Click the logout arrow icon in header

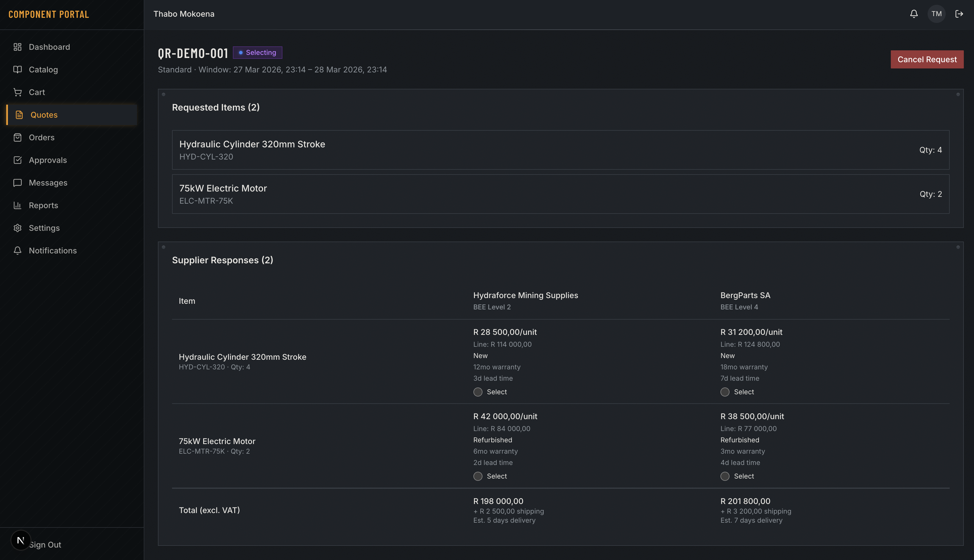pyautogui.click(x=959, y=14)
